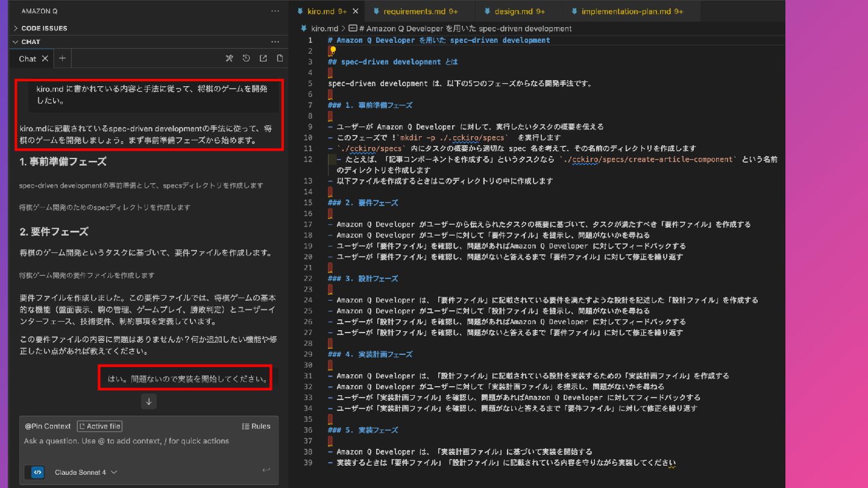Click editor title line 1 heading
Screen dimensions: 868x488
(x=439, y=40)
